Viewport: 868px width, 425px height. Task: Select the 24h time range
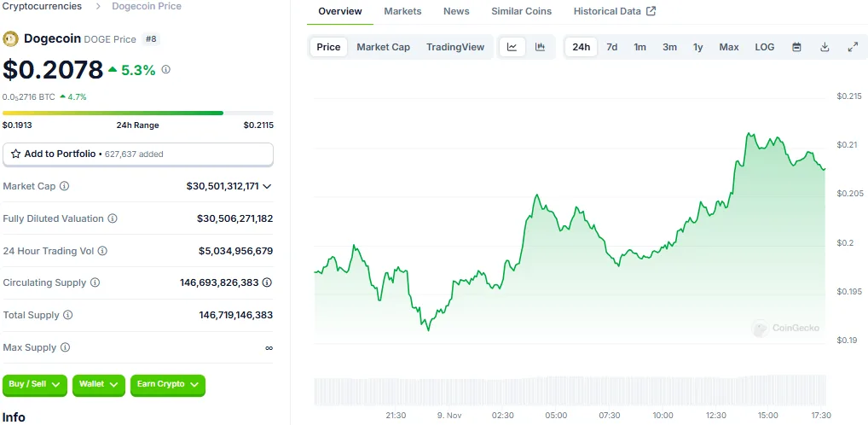coord(581,47)
